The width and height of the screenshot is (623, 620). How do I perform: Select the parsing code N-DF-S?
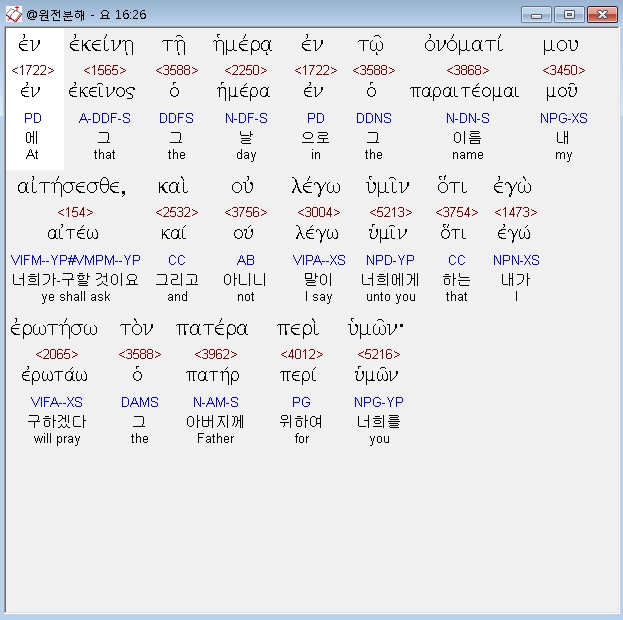(246, 118)
